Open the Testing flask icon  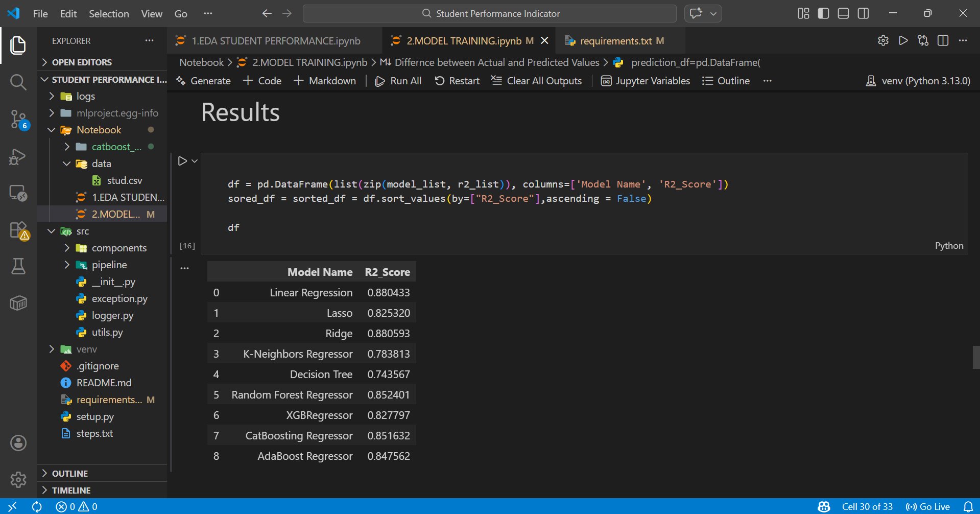pyautogui.click(x=18, y=266)
